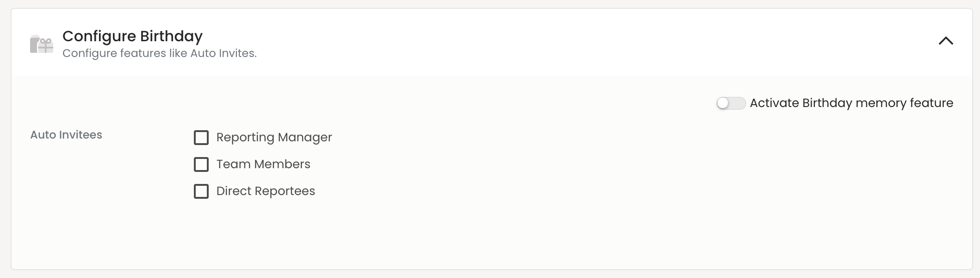Click the Reporting Manager label text
This screenshot has height=278, width=980.
[x=274, y=138]
